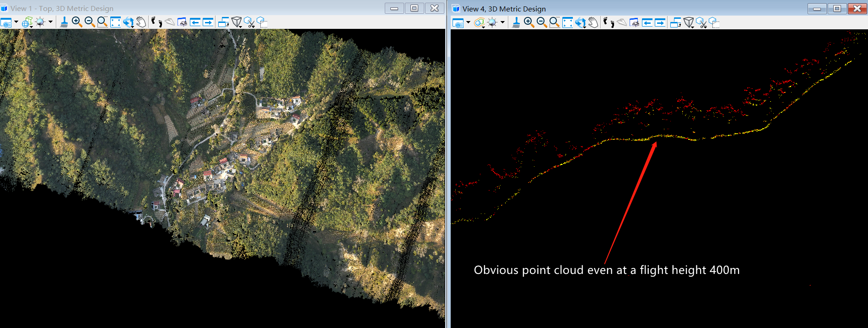Update View with brush icon in View 1

click(64, 22)
